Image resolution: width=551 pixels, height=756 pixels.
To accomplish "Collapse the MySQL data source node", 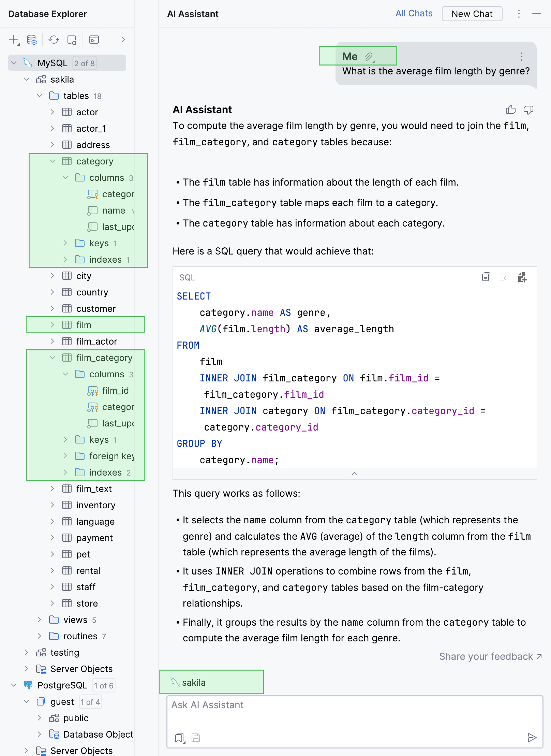I will pyautogui.click(x=14, y=63).
